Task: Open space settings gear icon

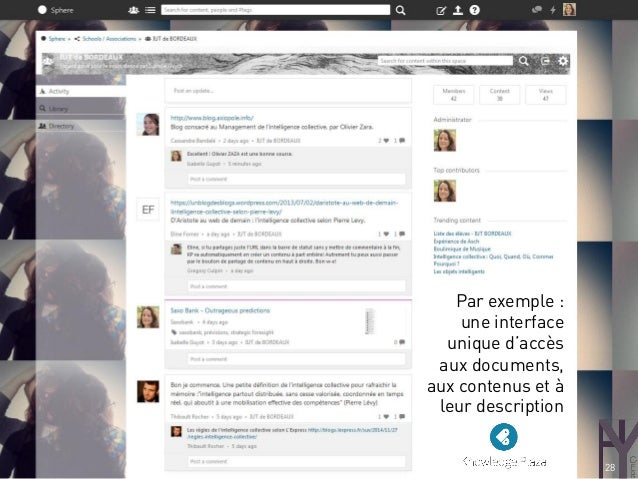Action: pyautogui.click(x=563, y=61)
